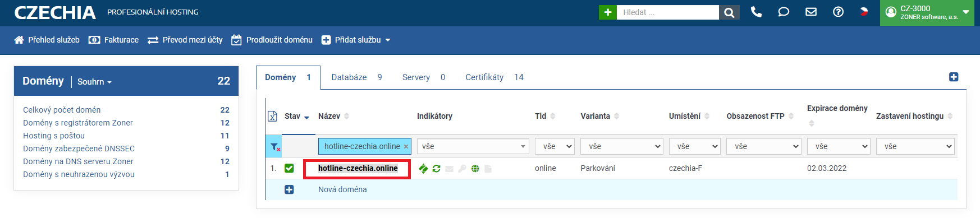The height and width of the screenshot is (218, 980).
Task: Switch language via Czech flag icon
Action: (864, 11)
